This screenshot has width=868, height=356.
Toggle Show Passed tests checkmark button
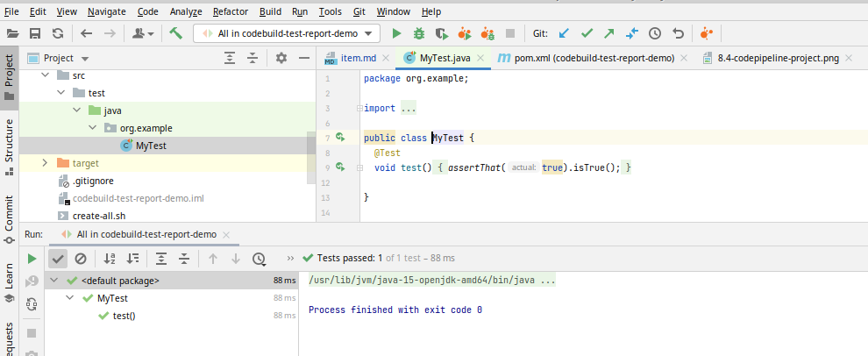tap(58, 259)
